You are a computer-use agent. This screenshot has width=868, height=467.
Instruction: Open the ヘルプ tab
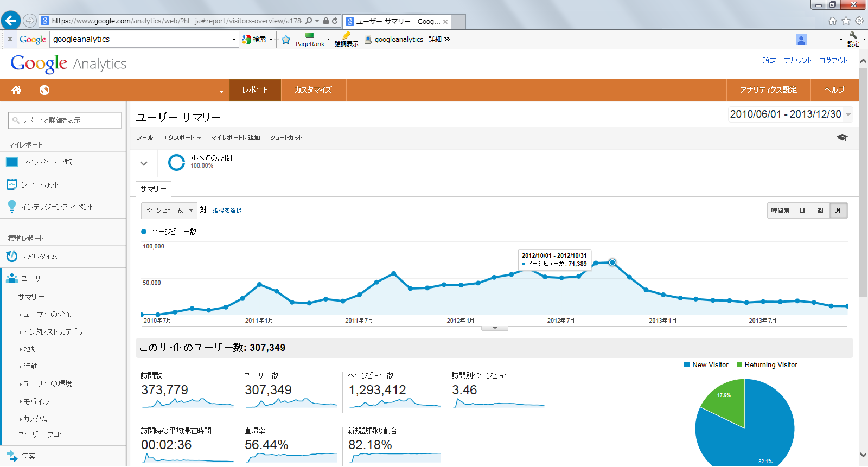click(x=834, y=90)
